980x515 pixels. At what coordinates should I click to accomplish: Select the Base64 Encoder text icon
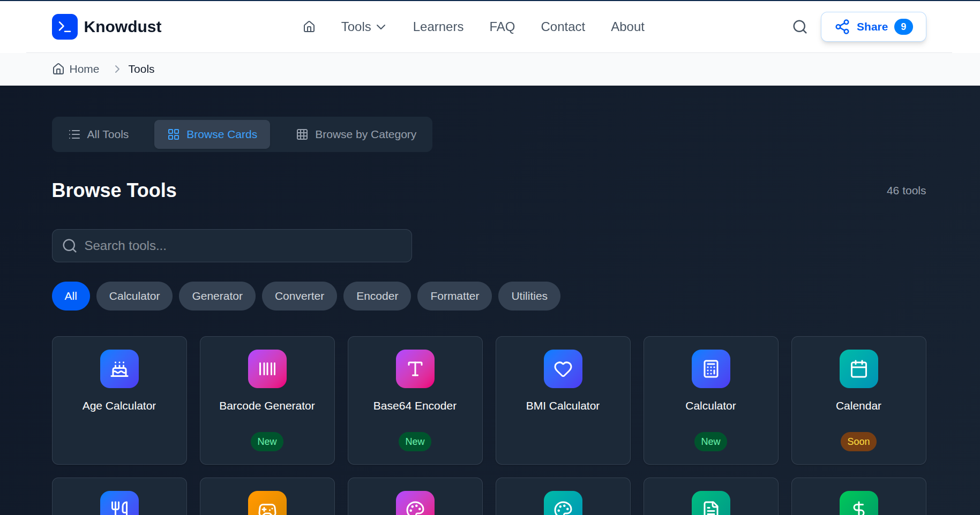pyautogui.click(x=415, y=369)
